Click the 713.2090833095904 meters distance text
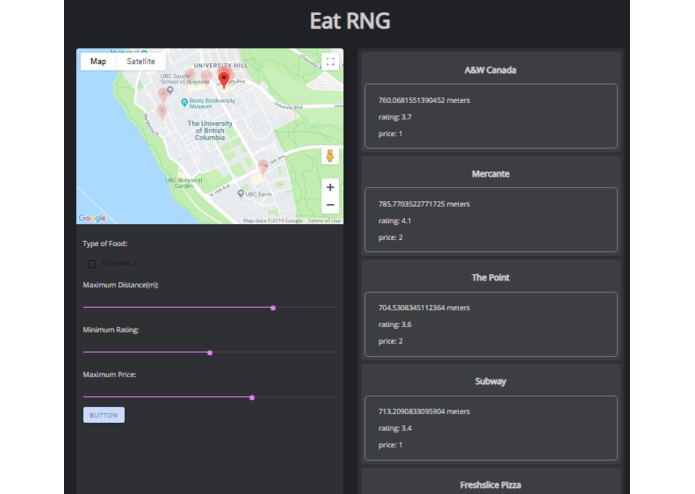The image size is (695, 494). click(x=424, y=411)
